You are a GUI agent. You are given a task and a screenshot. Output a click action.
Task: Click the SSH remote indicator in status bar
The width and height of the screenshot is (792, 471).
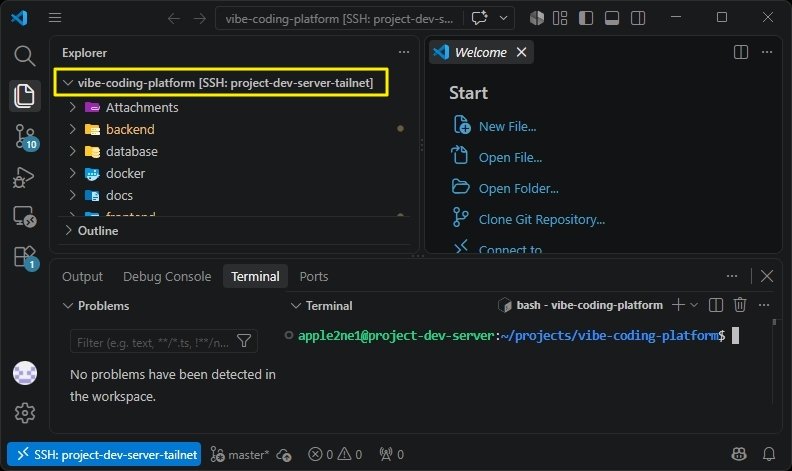104,454
